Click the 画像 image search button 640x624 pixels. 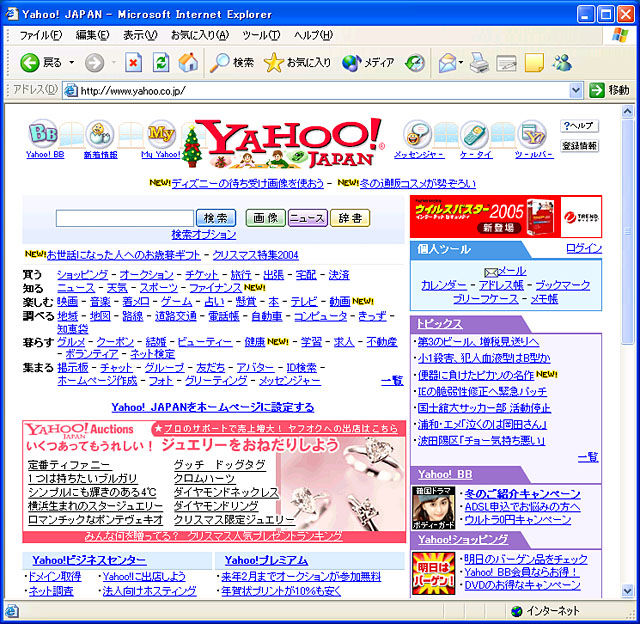[x=265, y=218]
